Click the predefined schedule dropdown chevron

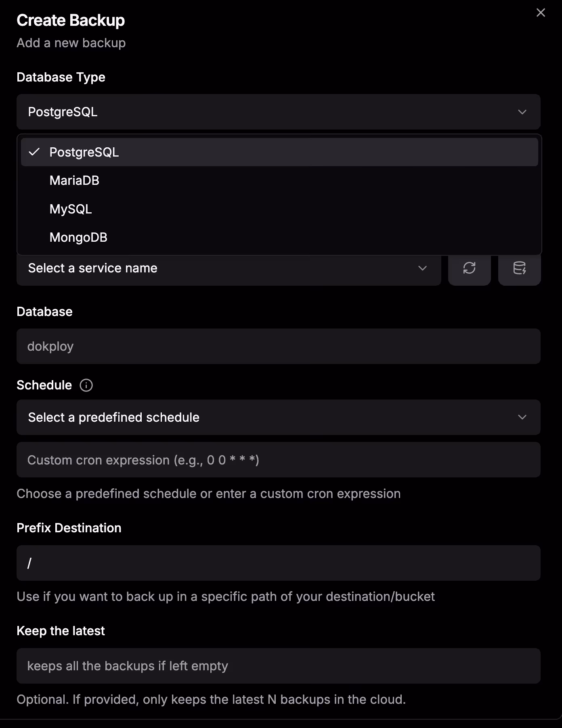523,417
